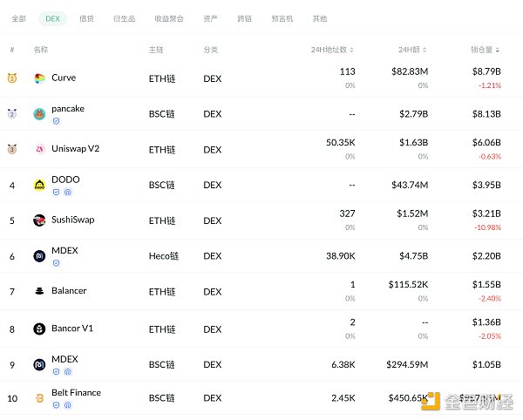Screen dimensions: 523x420
Task: Click the Curve logo icon
Action: point(39,78)
